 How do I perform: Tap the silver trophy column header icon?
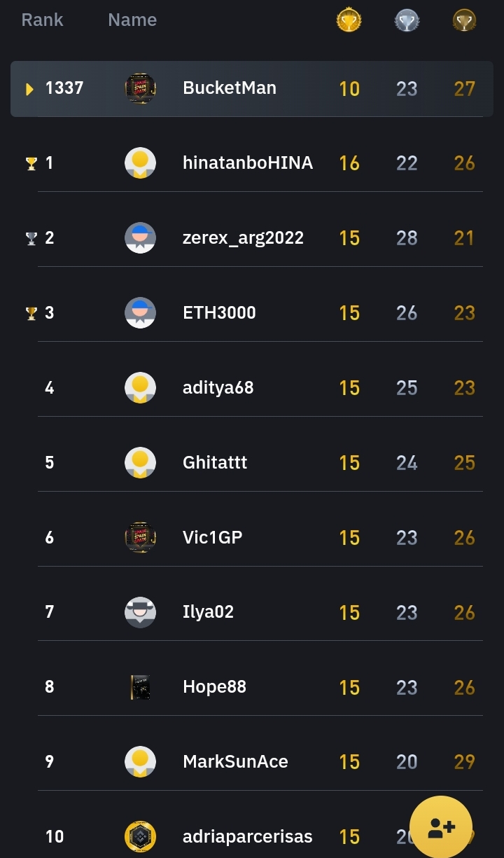click(407, 20)
